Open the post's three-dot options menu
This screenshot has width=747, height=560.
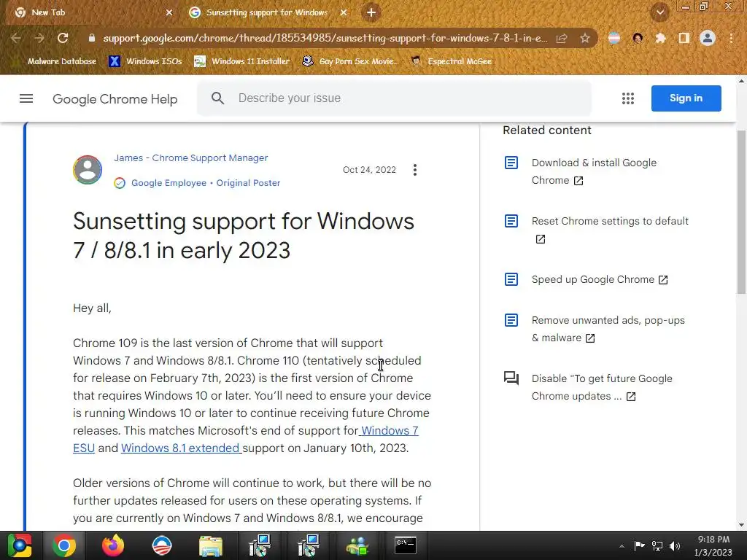(415, 170)
